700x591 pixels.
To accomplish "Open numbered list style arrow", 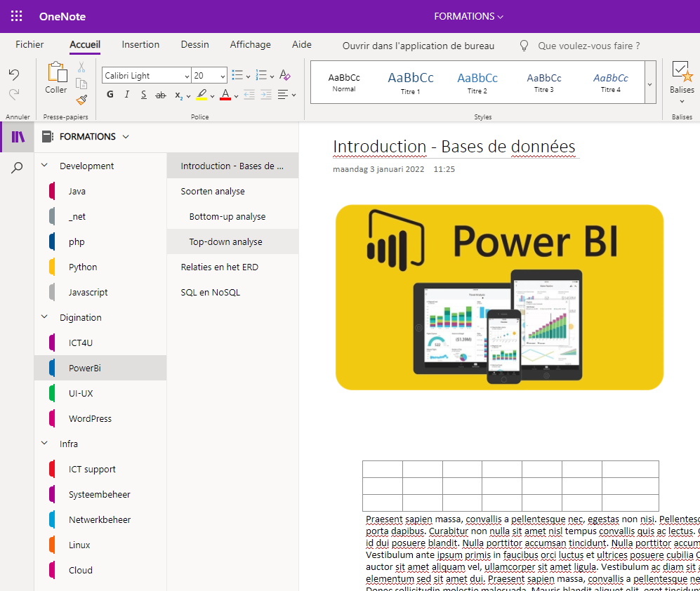I will click(x=272, y=77).
